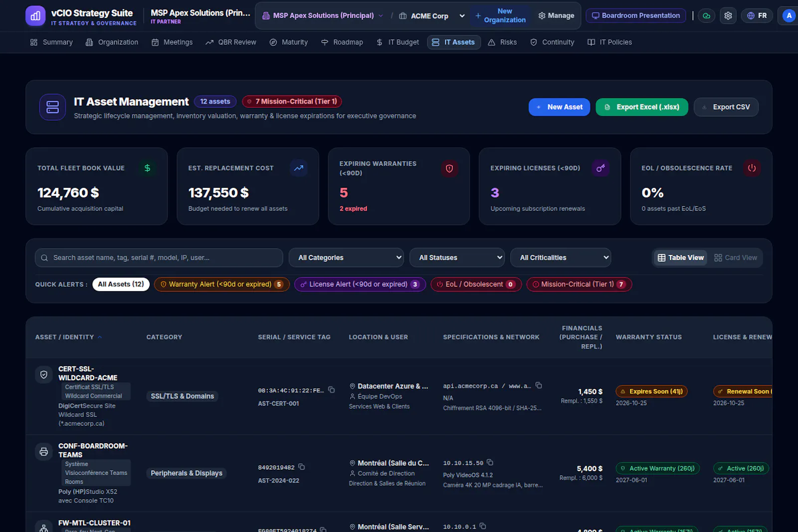Viewport: 798px width, 532px height.
Task: Click the user avatar 'A' icon
Action: click(789, 16)
